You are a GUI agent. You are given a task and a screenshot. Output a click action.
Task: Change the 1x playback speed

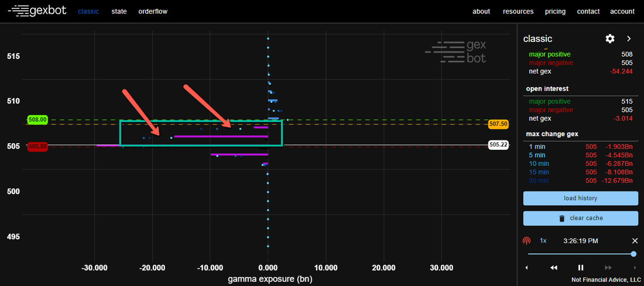click(x=543, y=241)
